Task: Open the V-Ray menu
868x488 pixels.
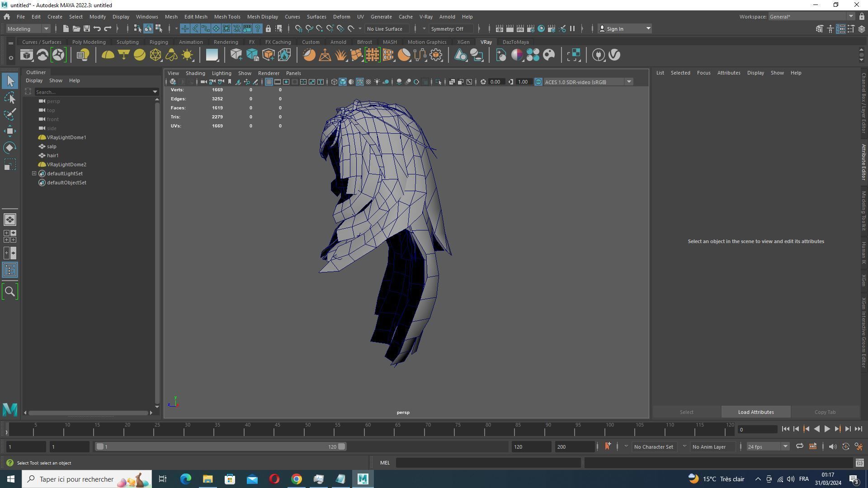Action: pos(426,17)
